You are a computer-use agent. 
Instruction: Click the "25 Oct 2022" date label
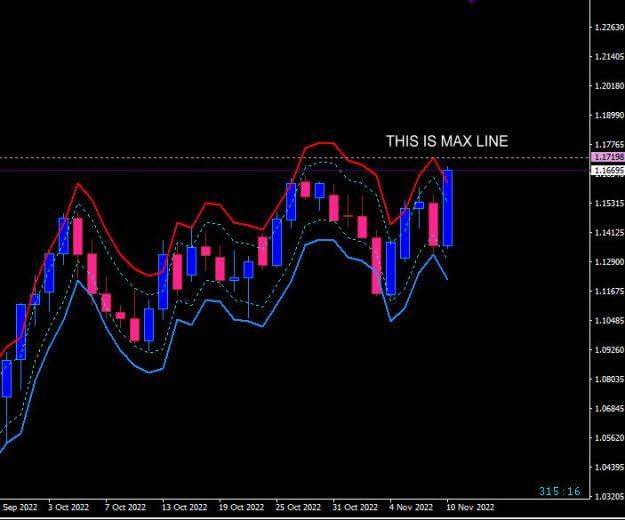click(298, 507)
